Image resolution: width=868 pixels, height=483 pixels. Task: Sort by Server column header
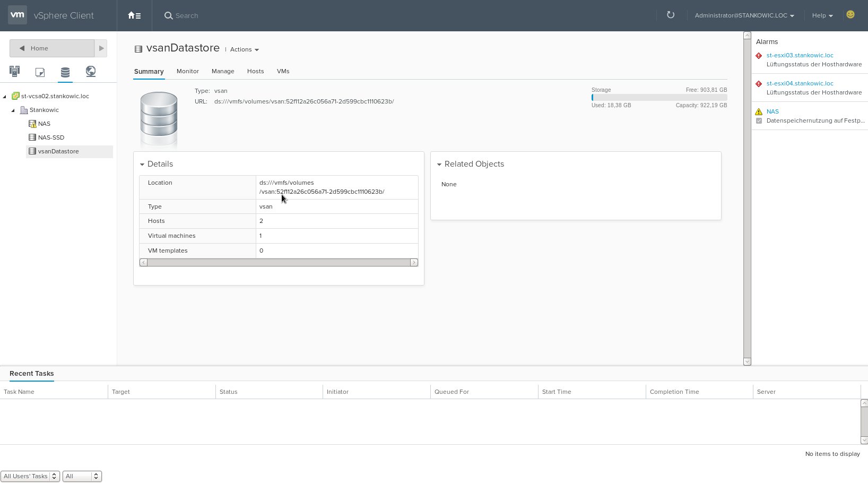[x=807, y=392]
